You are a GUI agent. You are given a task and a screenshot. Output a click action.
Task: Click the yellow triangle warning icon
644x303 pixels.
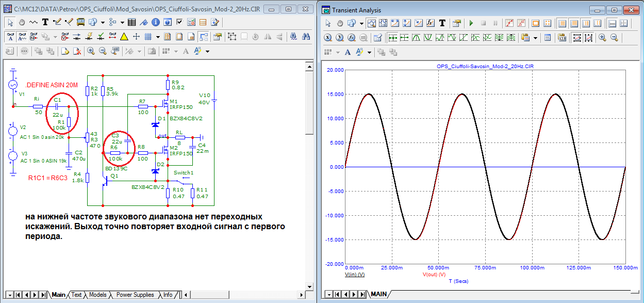coord(124,37)
